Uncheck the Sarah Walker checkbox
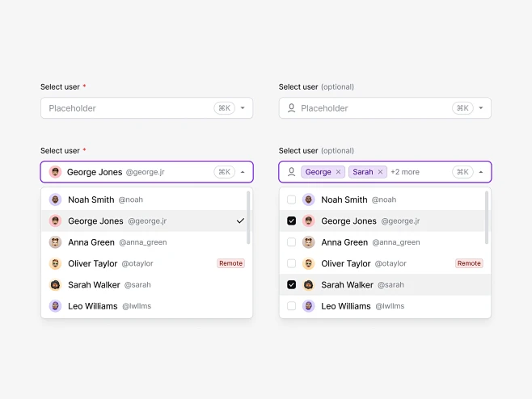 click(x=291, y=284)
